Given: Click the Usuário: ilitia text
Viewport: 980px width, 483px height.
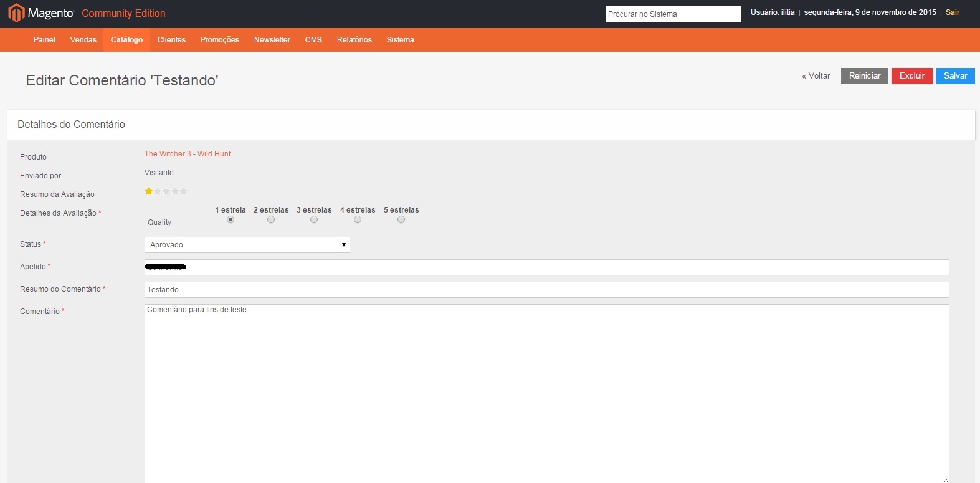Looking at the screenshot, I should tap(773, 12).
